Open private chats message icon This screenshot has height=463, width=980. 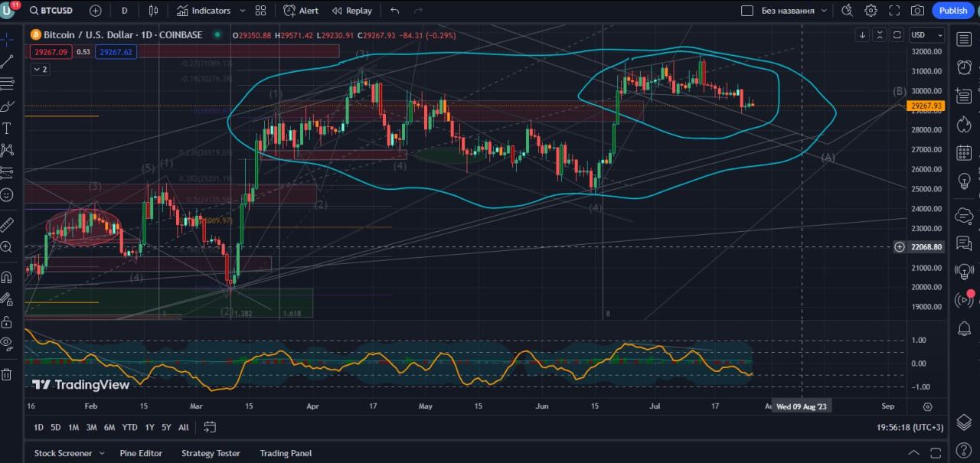[964, 244]
